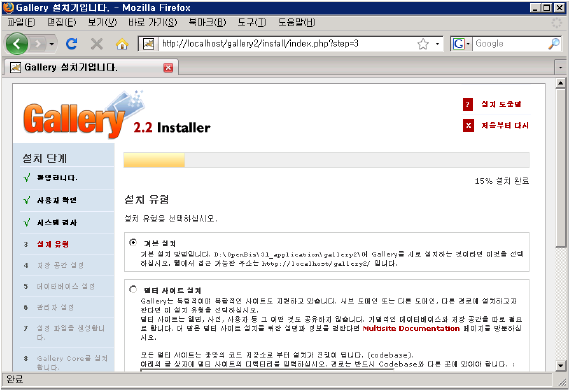Open the 바로 가기(S) menu
Screen dimensions: 569x390
click(153, 22)
